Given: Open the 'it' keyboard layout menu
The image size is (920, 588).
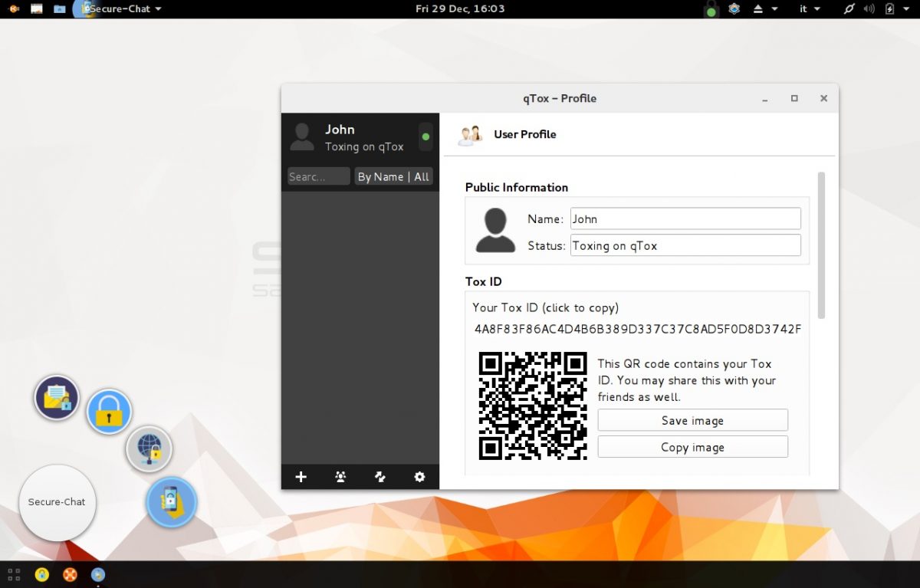Looking at the screenshot, I should [810, 9].
